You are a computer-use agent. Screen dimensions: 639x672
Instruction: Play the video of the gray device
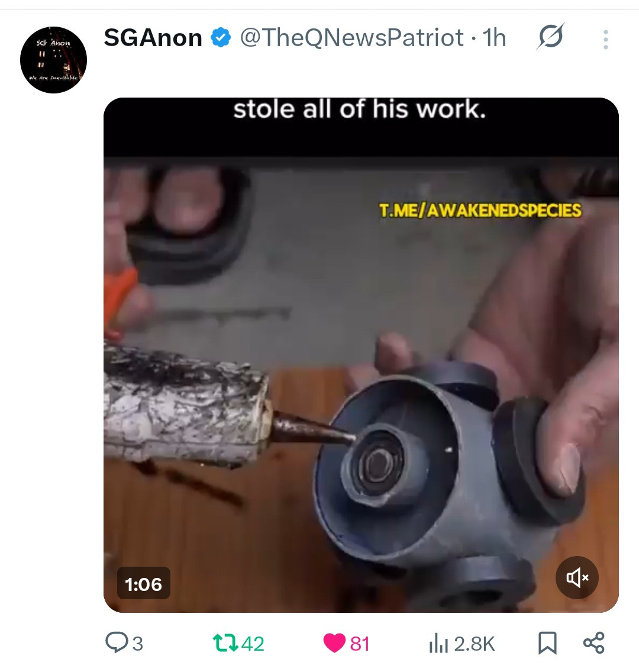pos(361,355)
